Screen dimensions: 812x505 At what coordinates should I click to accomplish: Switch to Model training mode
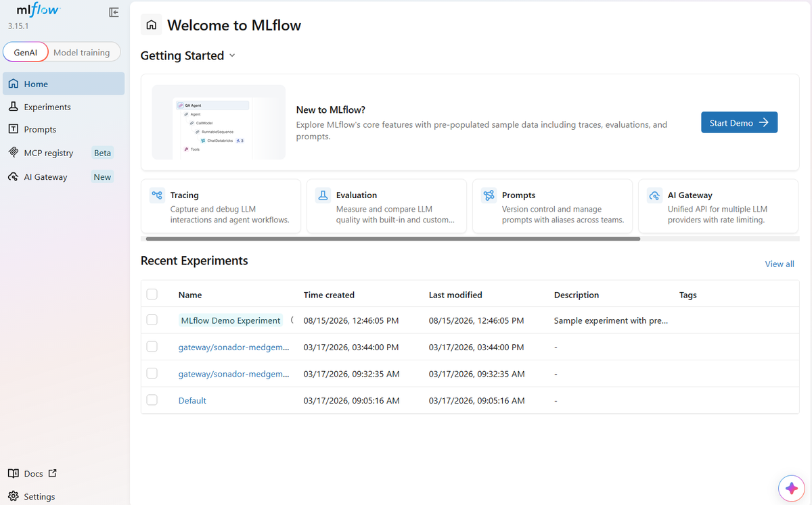[x=81, y=52]
